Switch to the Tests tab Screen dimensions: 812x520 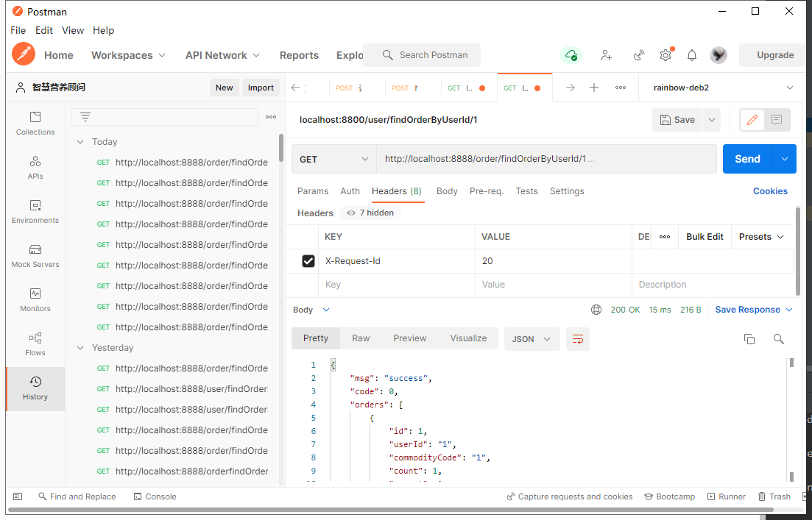tap(526, 191)
